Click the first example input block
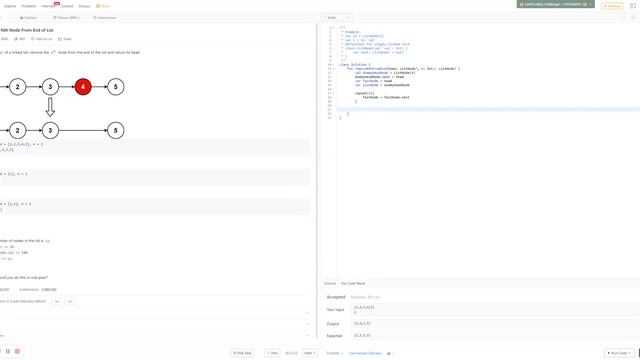 pos(155,147)
